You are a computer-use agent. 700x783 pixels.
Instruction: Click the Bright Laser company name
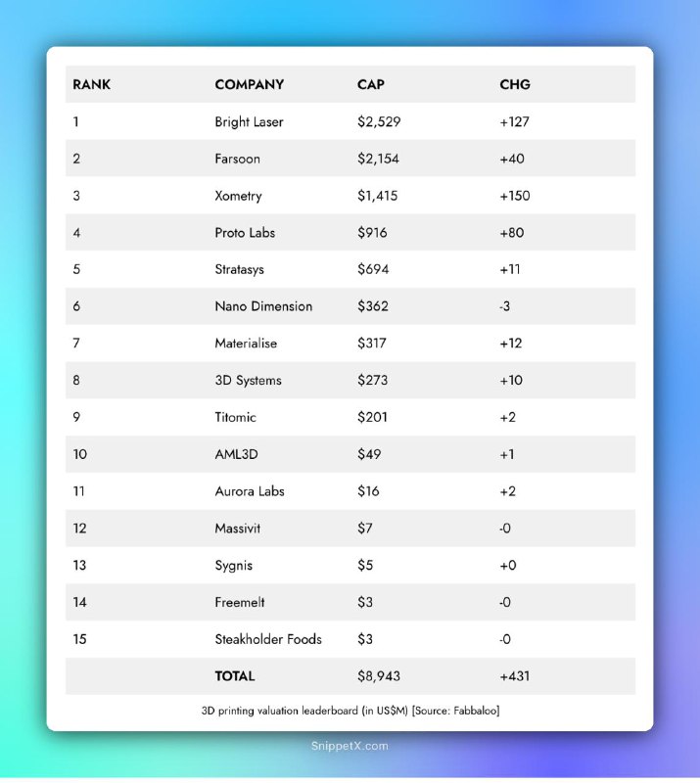tap(249, 121)
